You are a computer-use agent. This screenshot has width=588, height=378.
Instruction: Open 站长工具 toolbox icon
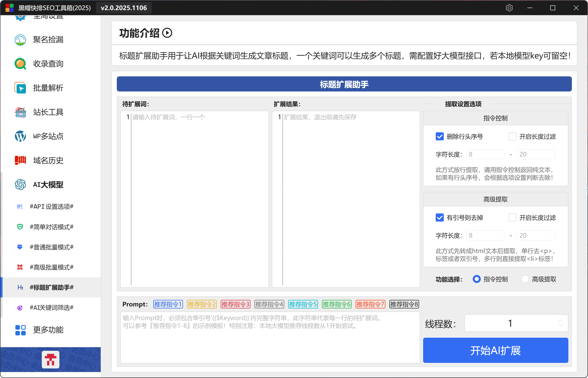20,112
